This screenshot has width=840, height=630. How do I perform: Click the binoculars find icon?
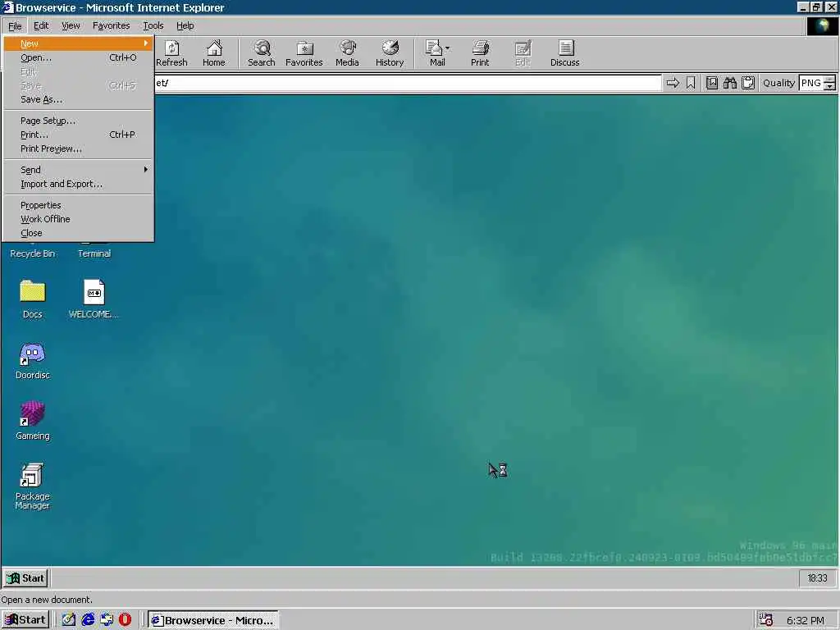point(729,83)
